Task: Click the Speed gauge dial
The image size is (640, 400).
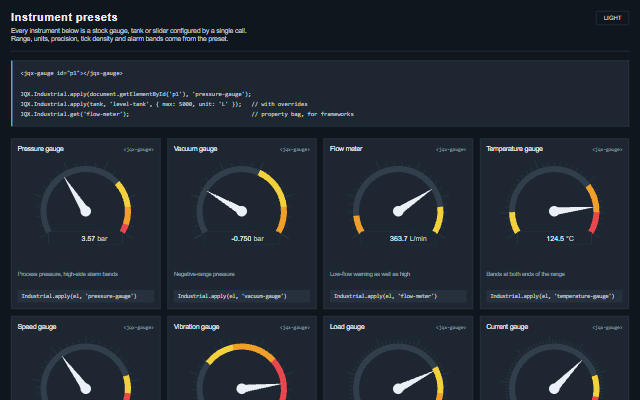Action: (x=86, y=369)
